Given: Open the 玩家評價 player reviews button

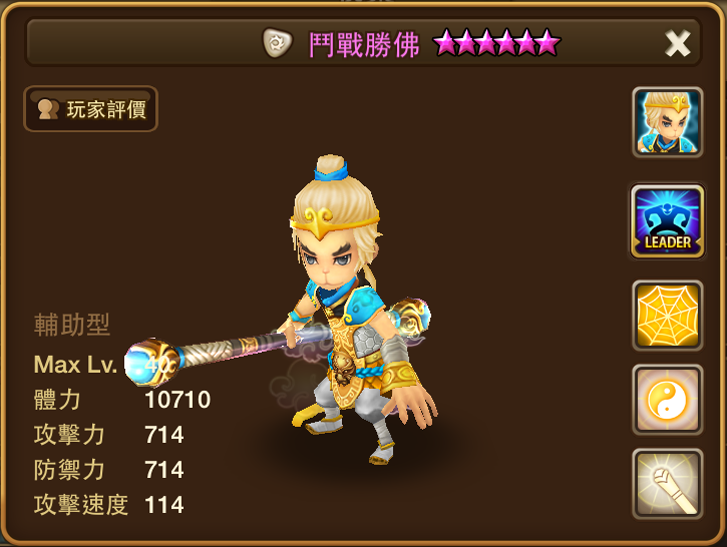Looking at the screenshot, I should coord(91,109).
